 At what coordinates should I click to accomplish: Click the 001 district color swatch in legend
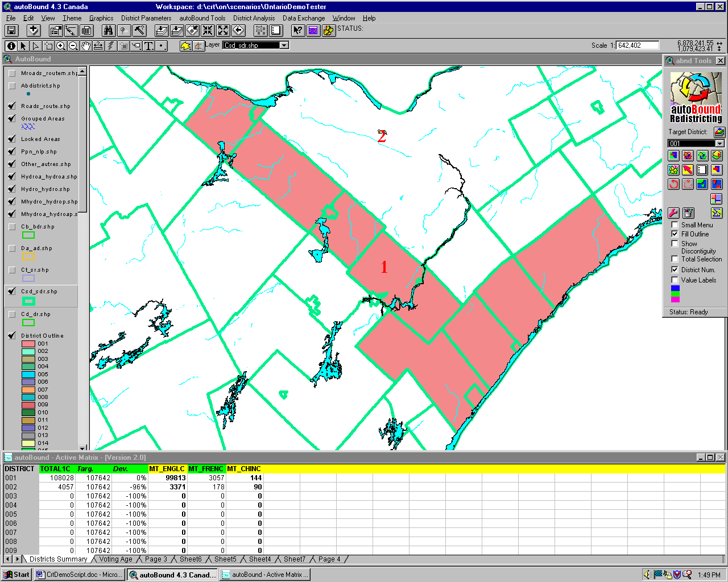pos(28,344)
